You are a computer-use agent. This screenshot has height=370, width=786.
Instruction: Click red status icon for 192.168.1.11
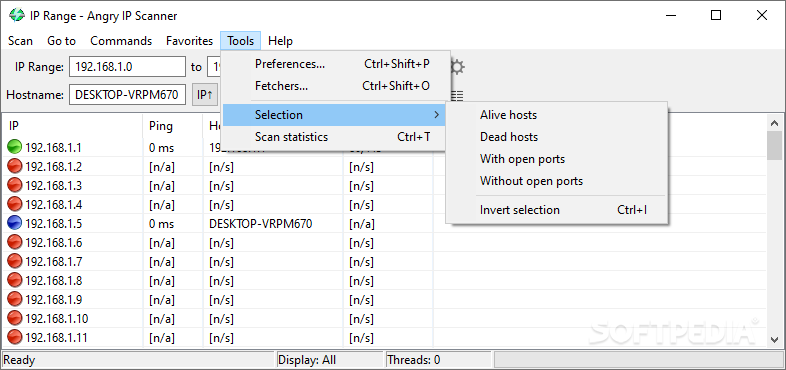(x=15, y=337)
